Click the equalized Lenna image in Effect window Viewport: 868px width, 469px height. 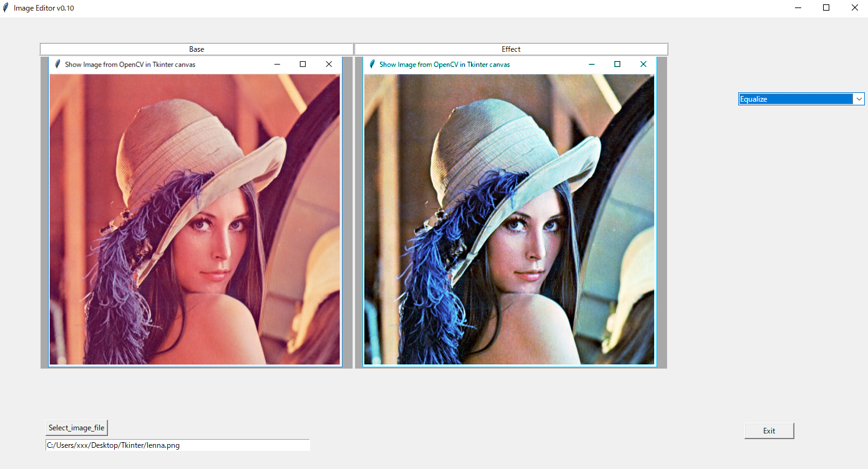point(509,220)
